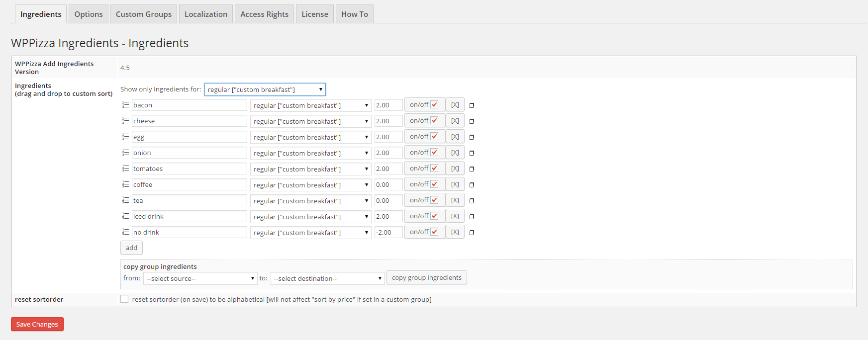Screen dimensions: 868x340
Task: Click the sort handle beside cheese
Action: pyautogui.click(x=125, y=121)
